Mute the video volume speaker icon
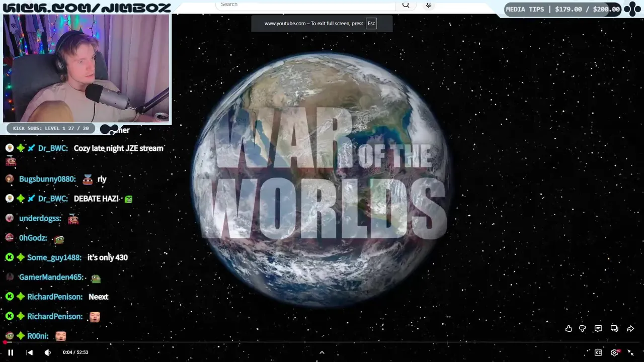Screen dimensions: 644x362 tap(48, 352)
